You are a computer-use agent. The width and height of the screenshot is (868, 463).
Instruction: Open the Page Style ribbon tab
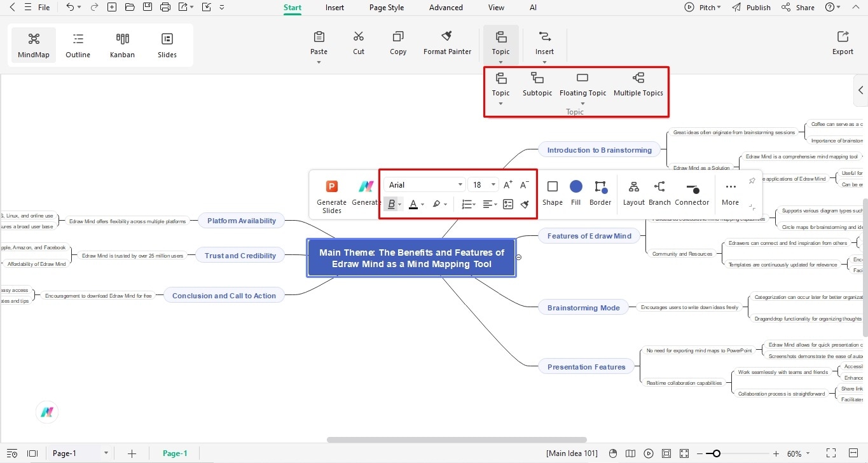click(387, 8)
